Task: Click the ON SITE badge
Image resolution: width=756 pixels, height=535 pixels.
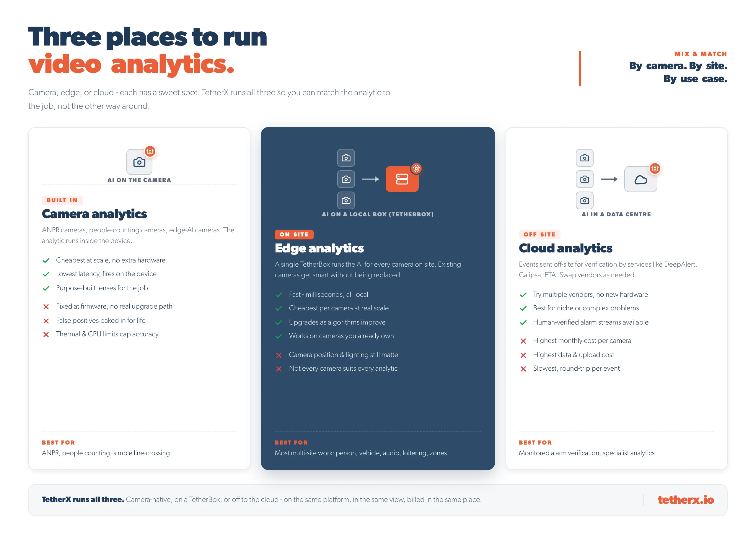Action: click(294, 234)
